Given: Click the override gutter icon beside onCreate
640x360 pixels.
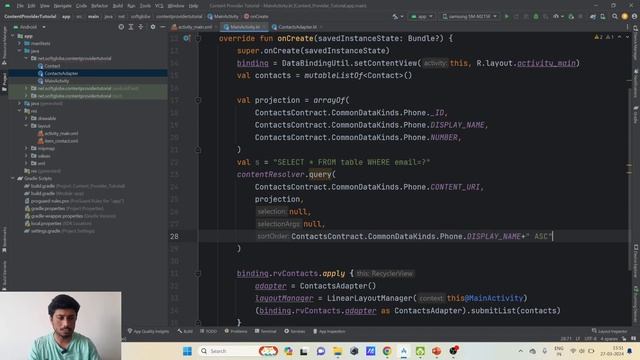Looking at the screenshot, I should [186, 38].
